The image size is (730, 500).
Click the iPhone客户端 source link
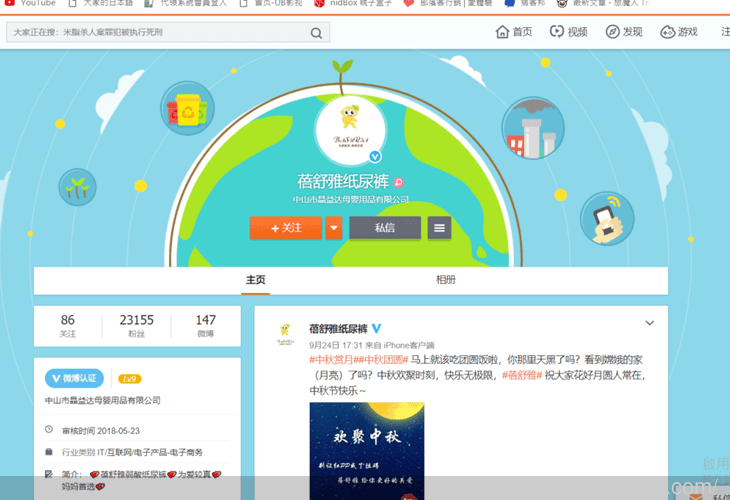[409, 345]
